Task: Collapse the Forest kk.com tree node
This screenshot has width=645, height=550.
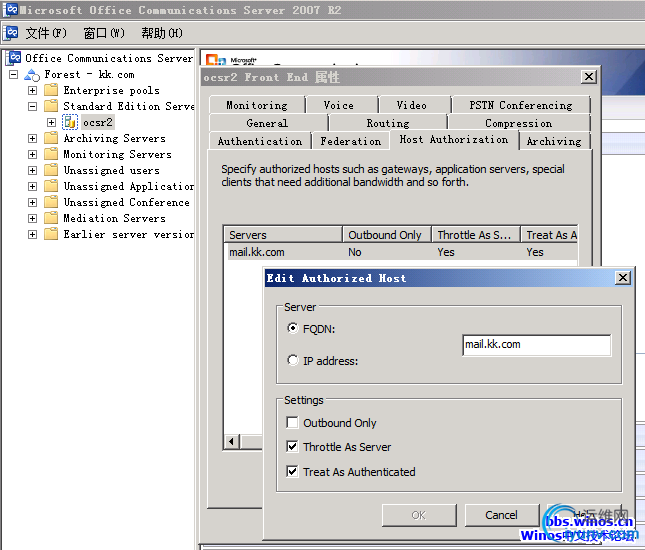Action: [x=14, y=74]
